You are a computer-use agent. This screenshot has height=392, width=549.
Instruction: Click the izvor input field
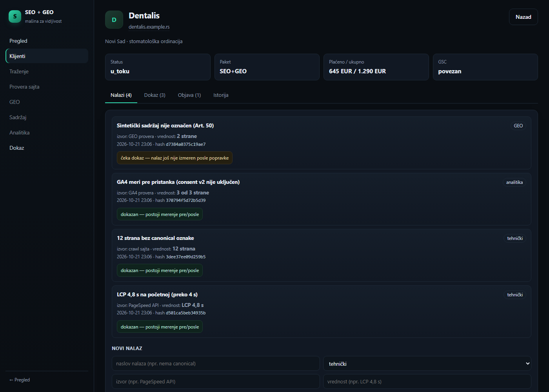(216, 381)
